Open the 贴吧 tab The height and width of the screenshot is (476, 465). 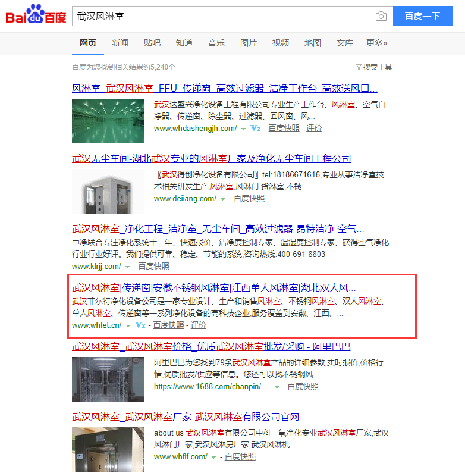152,43
